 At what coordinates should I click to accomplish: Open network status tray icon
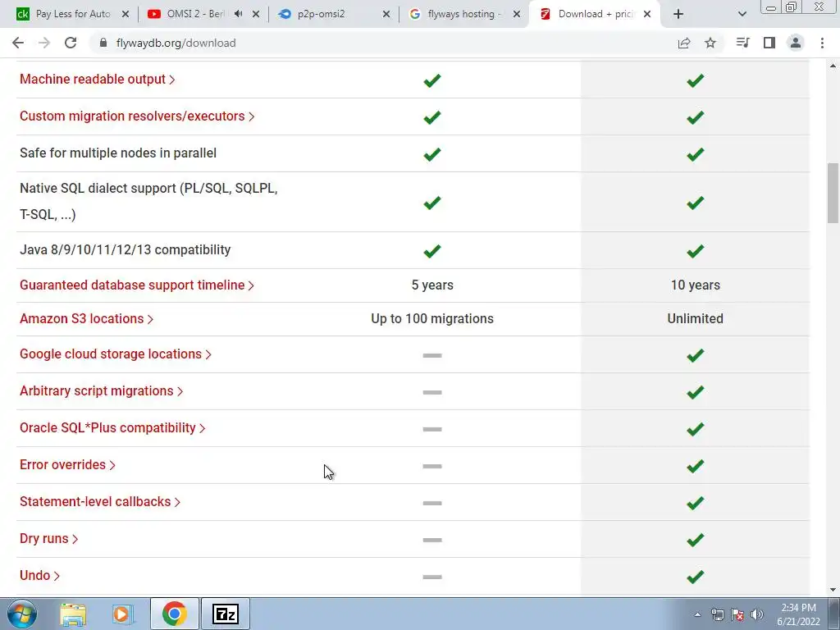(717, 614)
